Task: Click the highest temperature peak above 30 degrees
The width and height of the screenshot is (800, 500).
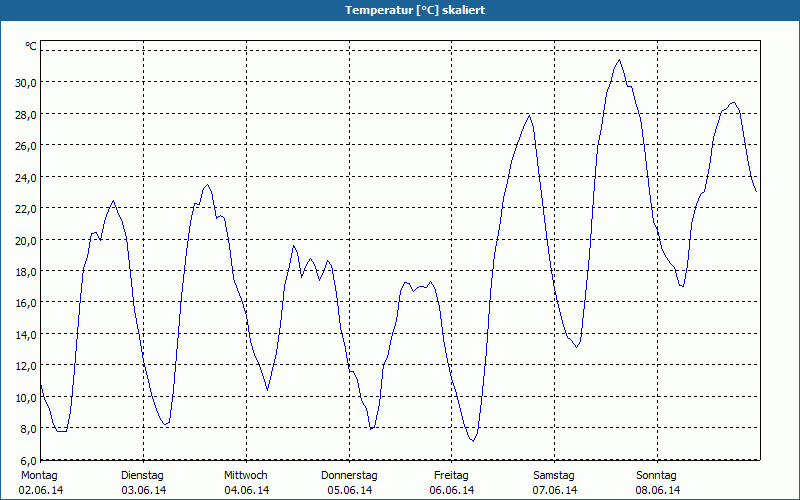Action: [x=619, y=60]
